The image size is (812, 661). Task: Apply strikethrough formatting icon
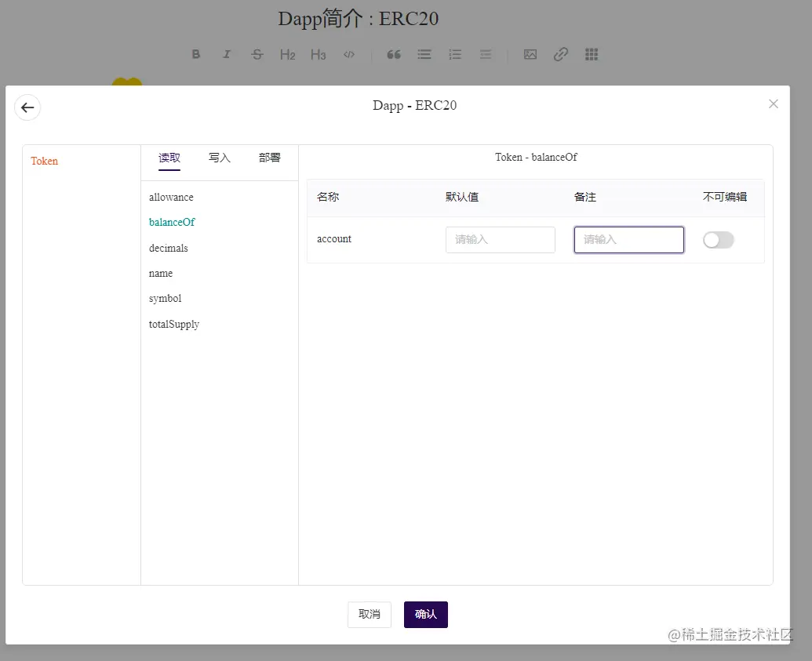coord(257,54)
